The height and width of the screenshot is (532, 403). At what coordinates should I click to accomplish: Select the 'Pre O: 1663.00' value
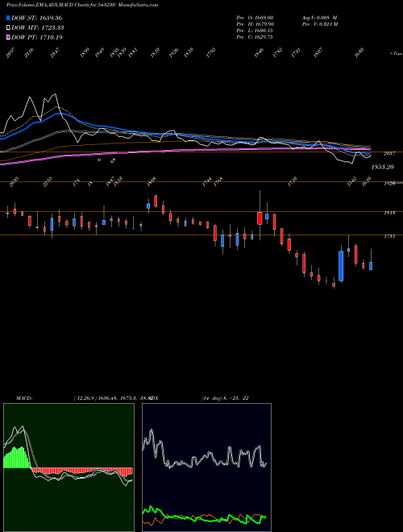click(255, 18)
